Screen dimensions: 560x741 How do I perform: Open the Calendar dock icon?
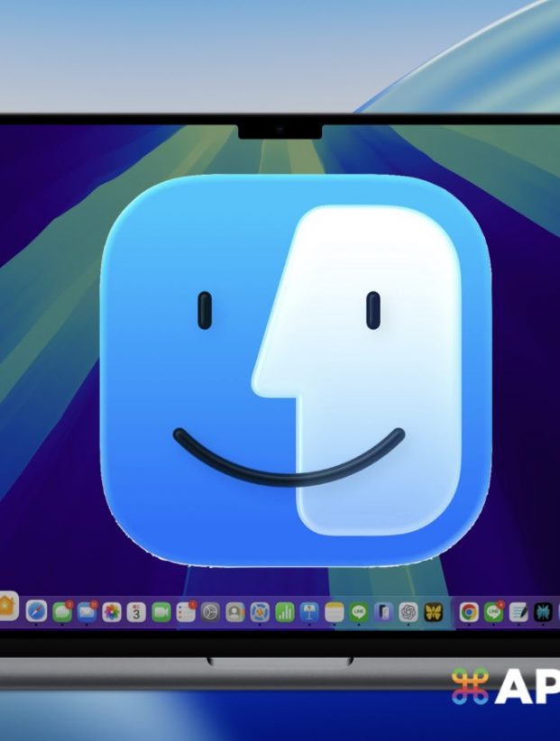click(x=136, y=612)
